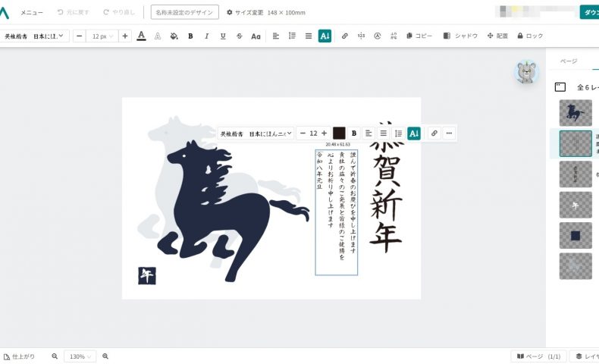Apply strikethrough to text
This screenshot has width=599, height=364.
pyautogui.click(x=240, y=36)
